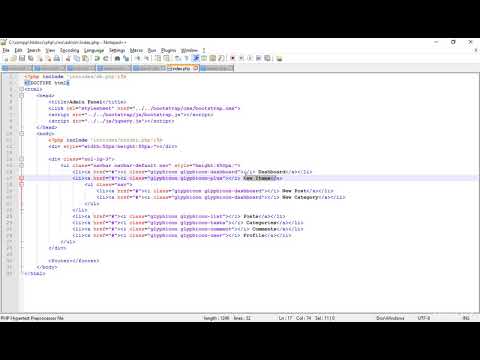Screen dimensions: 480x360
Task: Click the Copy toolbar icon
Action: [x=77, y=58]
